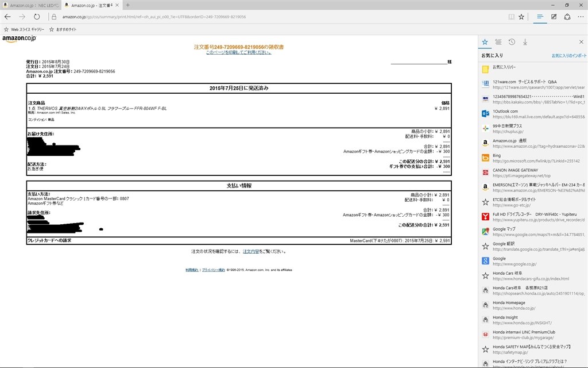Click the address bar URL field
This screenshot has width=588, height=368.
coord(277,17)
